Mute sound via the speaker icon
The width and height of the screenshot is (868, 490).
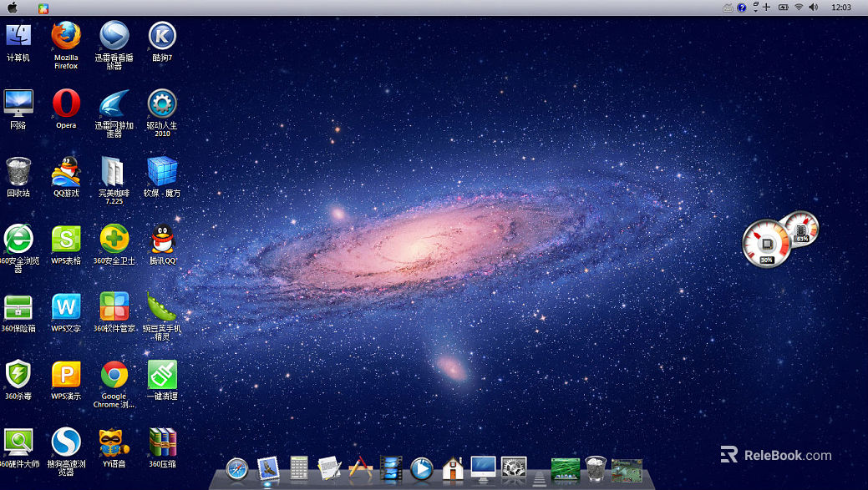coord(814,8)
